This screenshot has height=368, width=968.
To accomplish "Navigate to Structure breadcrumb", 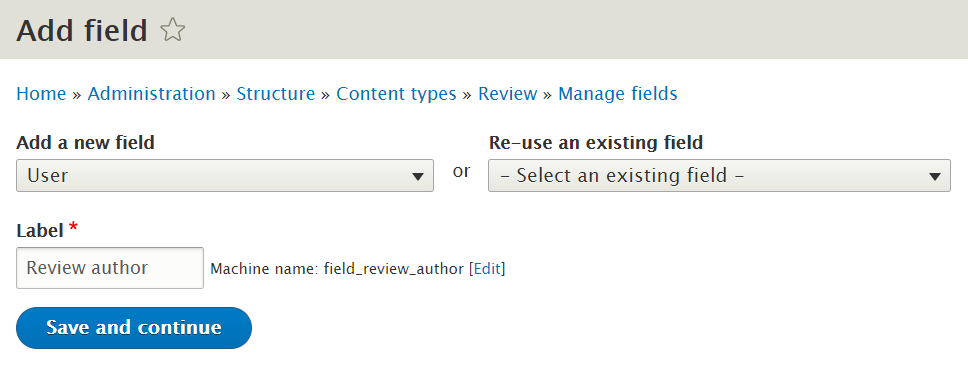I will 276,94.
